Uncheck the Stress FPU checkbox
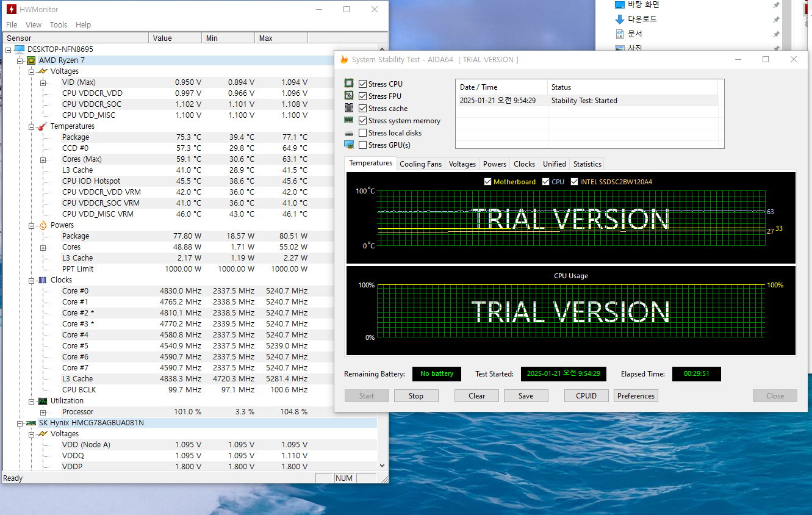 [363, 96]
